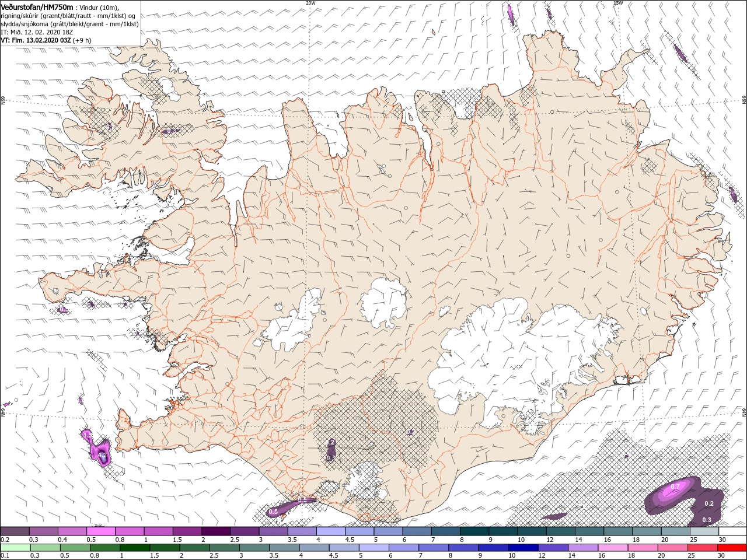The image size is (747, 560).
Task: Select the top legend white swatch labeled 30
Action: click(732, 531)
